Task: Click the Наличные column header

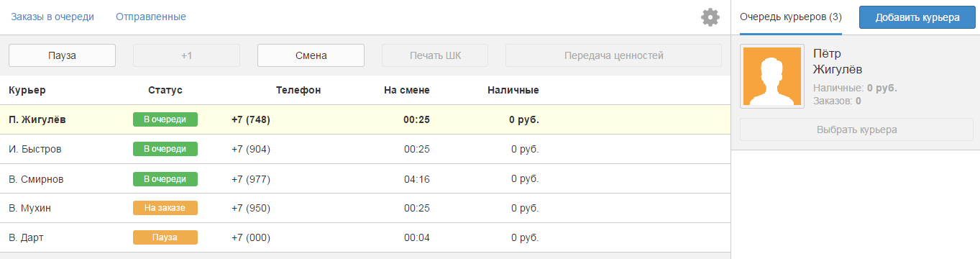Action: 513,90
